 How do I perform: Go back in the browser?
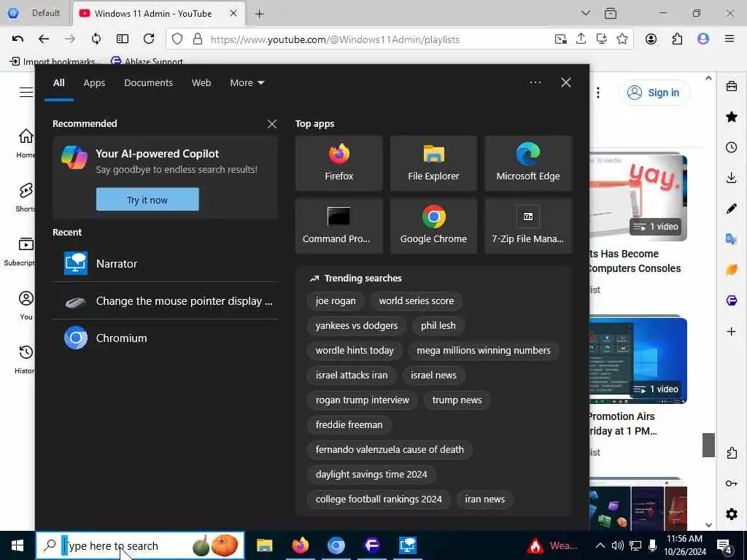44,39
